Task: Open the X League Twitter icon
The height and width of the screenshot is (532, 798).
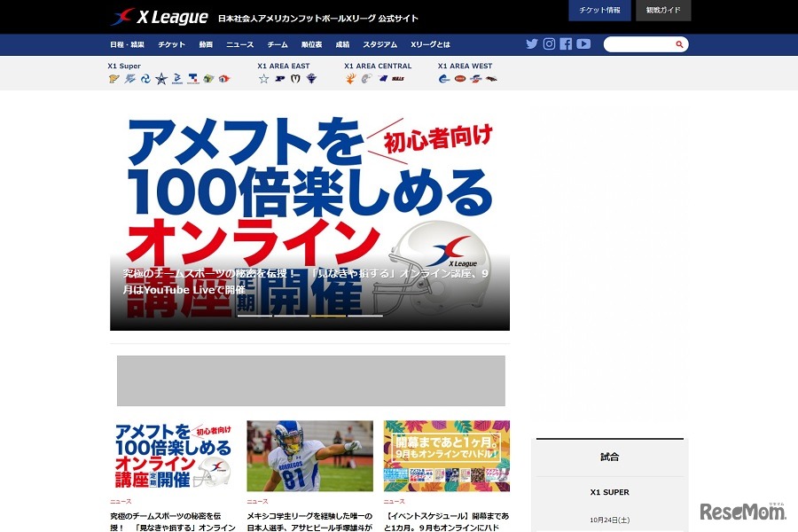Action: click(x=531, y=43)
